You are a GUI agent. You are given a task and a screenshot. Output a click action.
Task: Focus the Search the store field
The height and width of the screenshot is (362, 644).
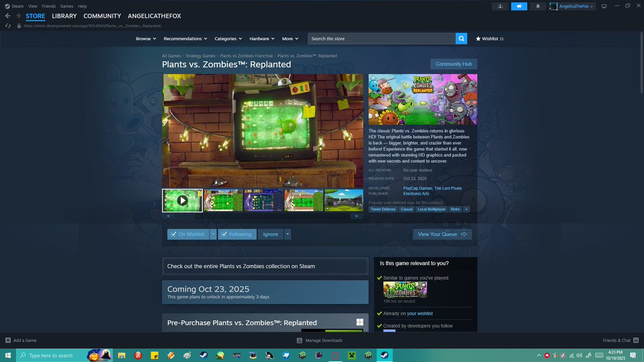point(382,39)
